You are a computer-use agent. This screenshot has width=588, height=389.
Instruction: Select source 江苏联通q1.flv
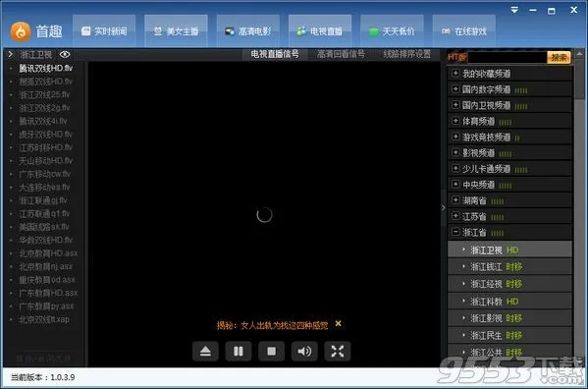pos(44,214)
